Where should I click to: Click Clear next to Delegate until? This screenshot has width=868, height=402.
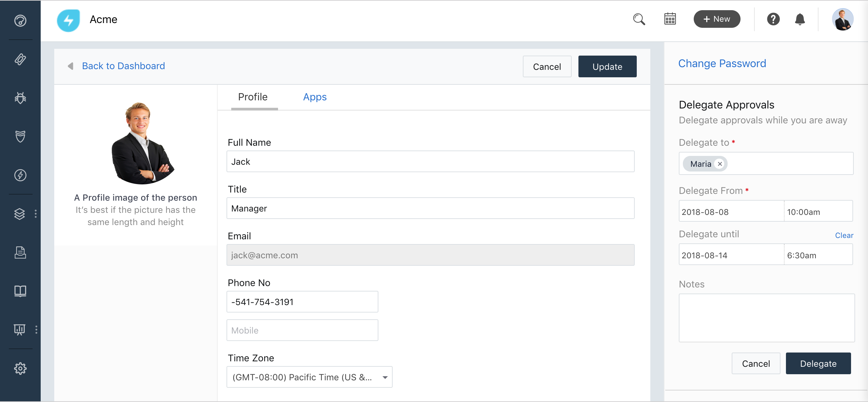pyautogui.click(x=844, y=235)
